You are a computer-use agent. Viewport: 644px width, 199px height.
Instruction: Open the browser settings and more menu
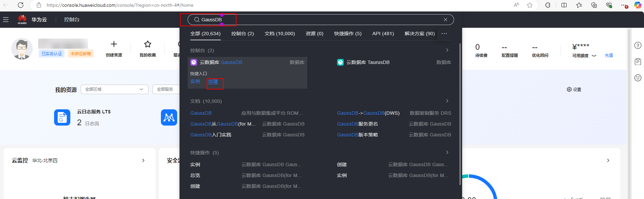coord(624,5)
